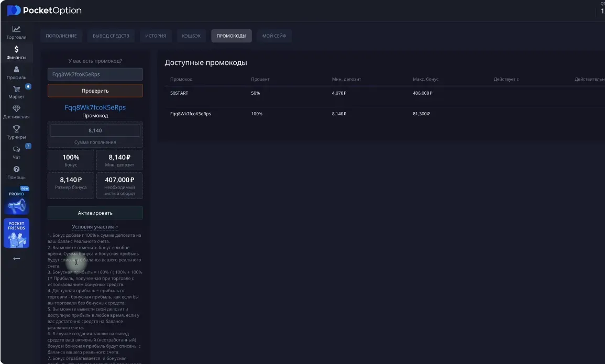Switch to the Мой сейф tab

(274, 36)
